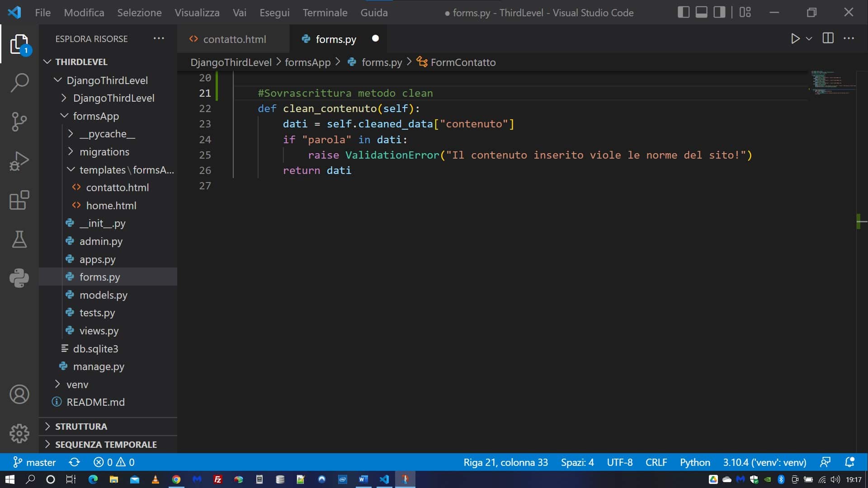Open FileZilla from the taskbar
The height and width of the screenshot is (488, 868).
218,479
